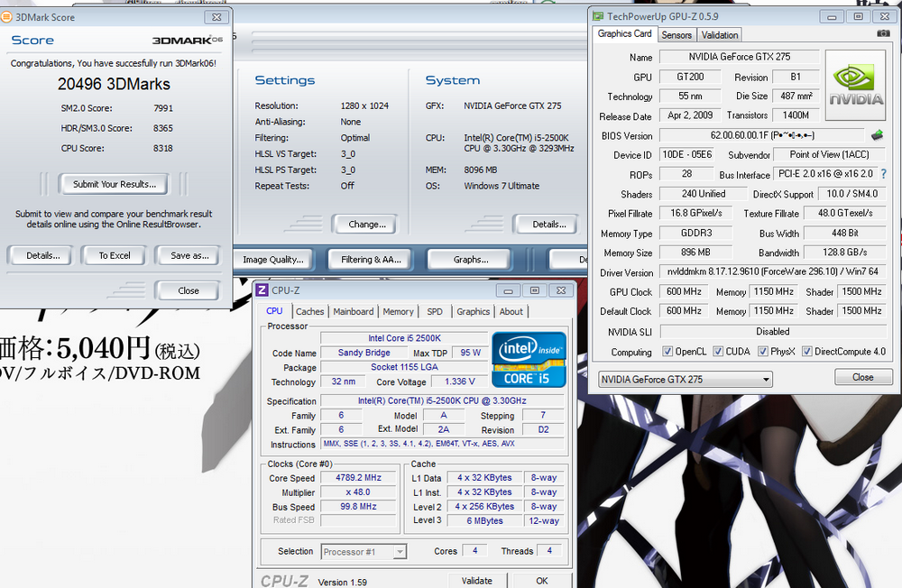
Task: Click Close button at bottom of GPU-Z
Action: [x=862, y=378]
